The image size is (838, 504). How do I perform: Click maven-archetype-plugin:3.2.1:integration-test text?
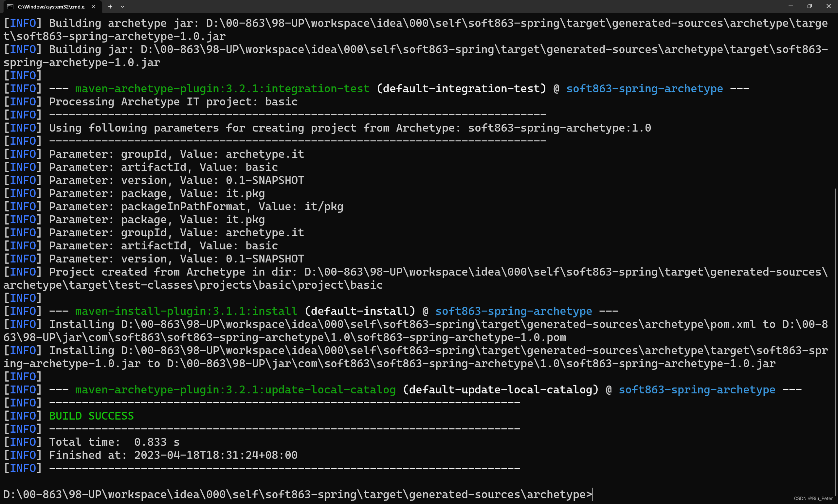[x=222, y=89]
